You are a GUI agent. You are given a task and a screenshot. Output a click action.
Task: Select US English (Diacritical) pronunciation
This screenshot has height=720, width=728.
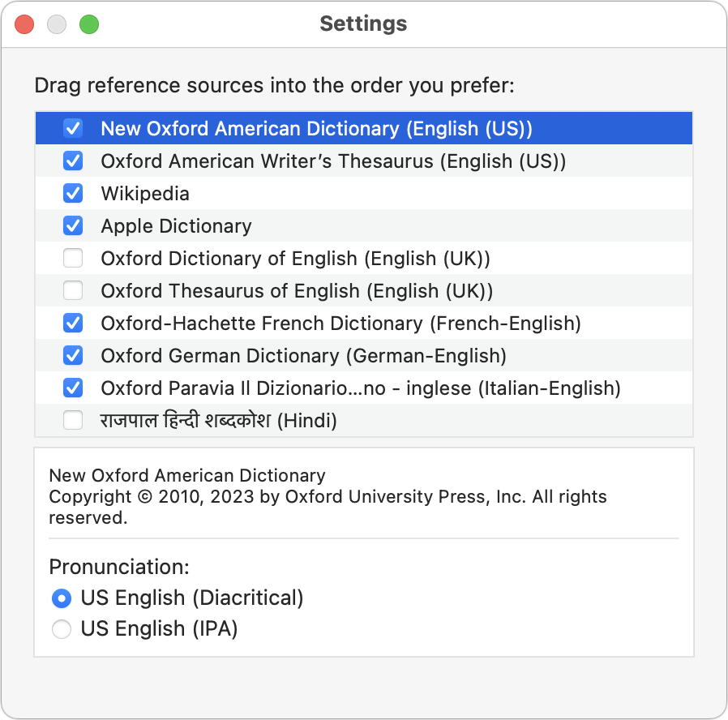pos(62,598)
